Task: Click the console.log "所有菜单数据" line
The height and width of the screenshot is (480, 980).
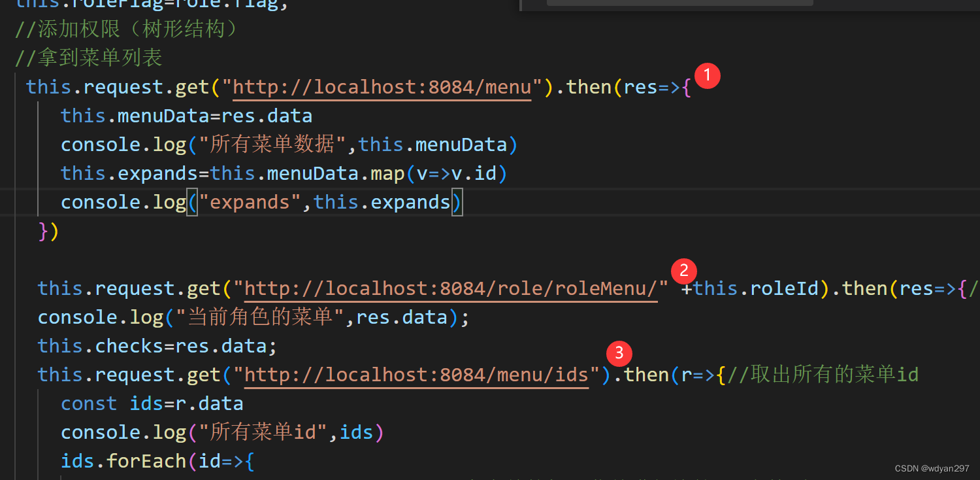Action: pos(289,145)
